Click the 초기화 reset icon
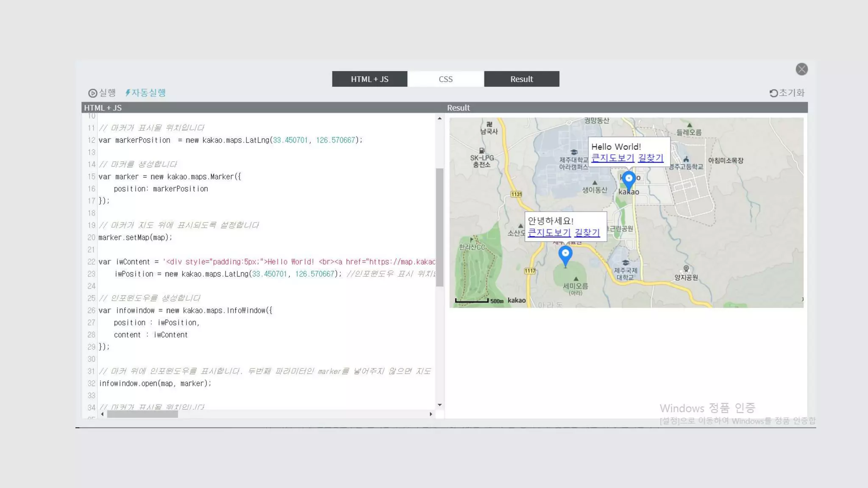The width and height of the screenshot is (868, 488). [x=773, y=93]
